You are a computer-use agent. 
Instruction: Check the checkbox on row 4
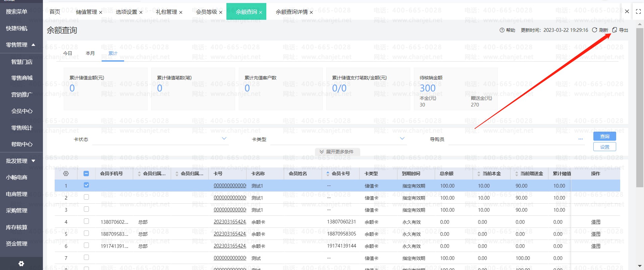(x=86, y=221)
